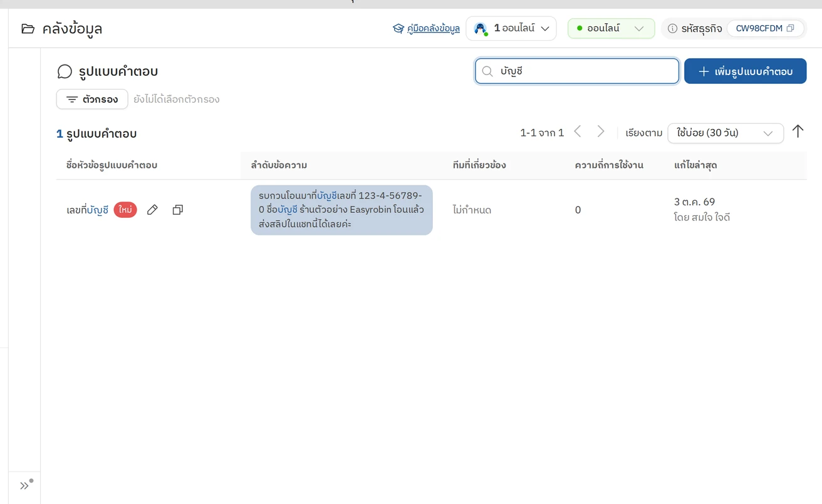This screenshot has width=822, height=504.
Task: Edit the เลขที่บัญชี template with pencil icon
Action: click(152, 210)
